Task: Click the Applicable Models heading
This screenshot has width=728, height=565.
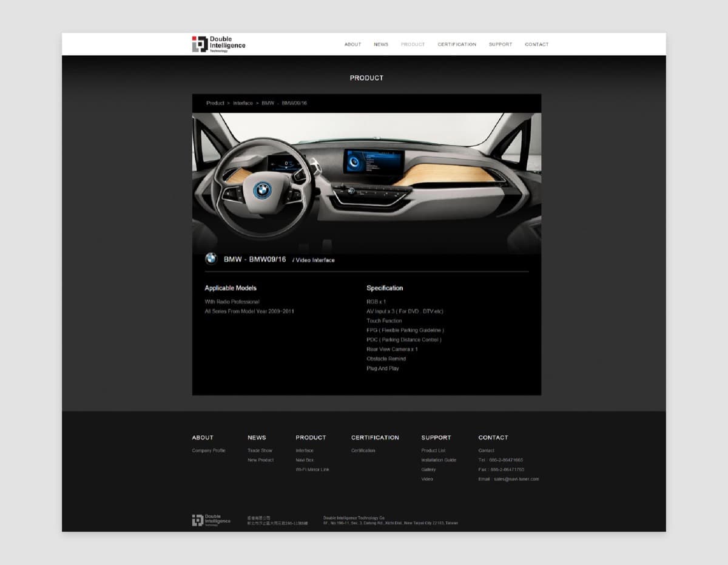Action: (x=231, y=288)
